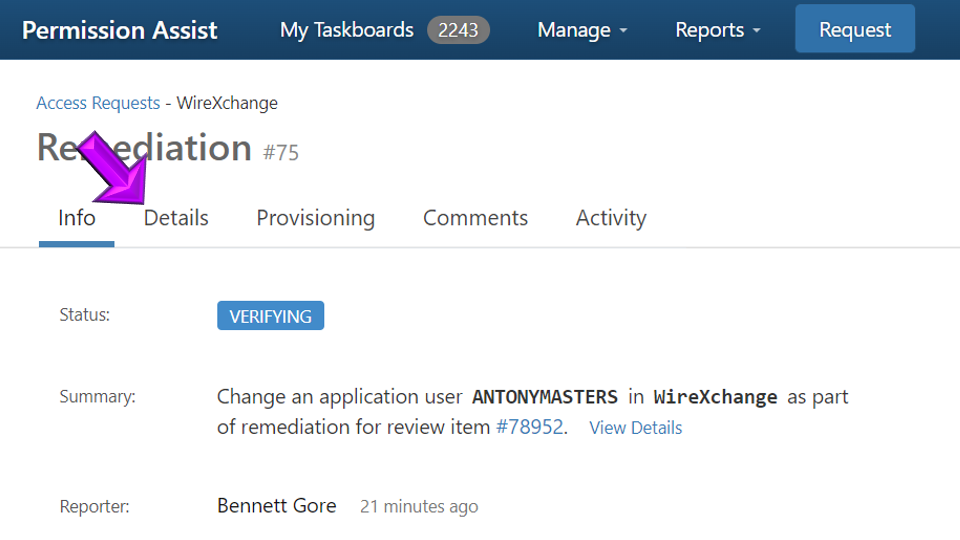Open My Taskboards

pos(346,30)
